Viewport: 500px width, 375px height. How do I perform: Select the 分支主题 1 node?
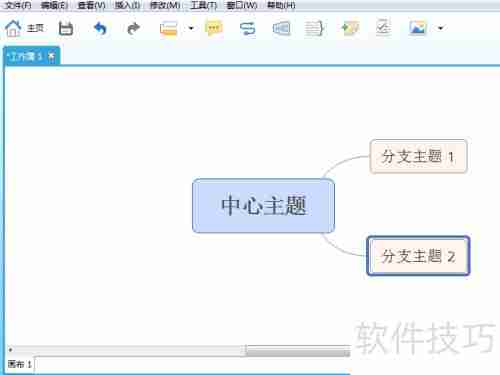(x=418, y=156)
